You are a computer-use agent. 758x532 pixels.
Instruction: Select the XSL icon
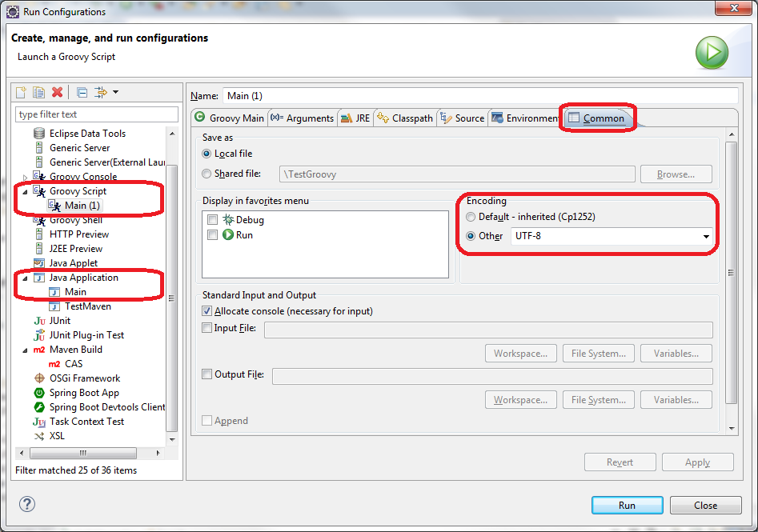[x=39, y=436]
